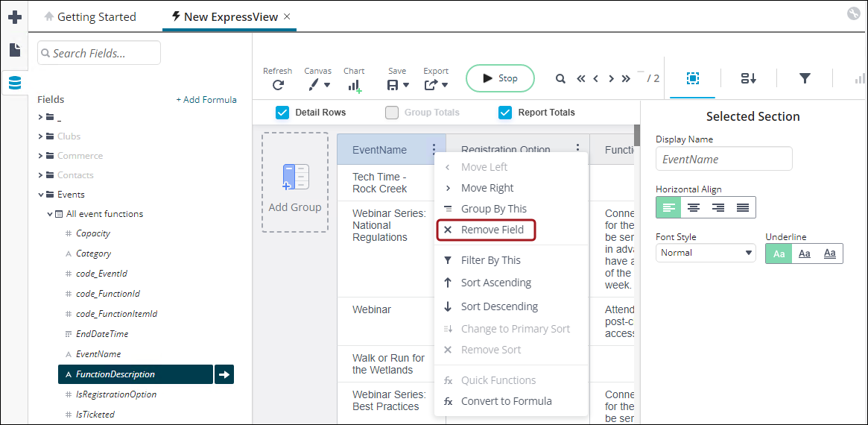The width and height of the screenshot is (868, 425).
Task: Choose Filter By This menu item
Action: (x=511, y=260)
